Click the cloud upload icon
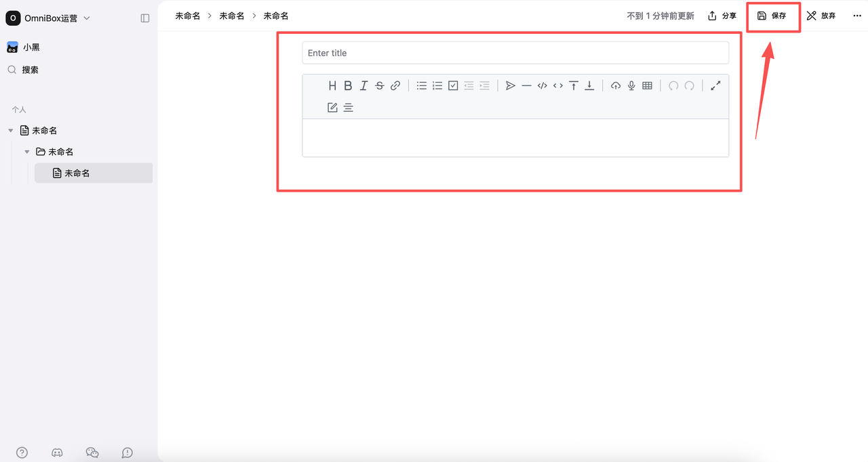 (615, 85)
